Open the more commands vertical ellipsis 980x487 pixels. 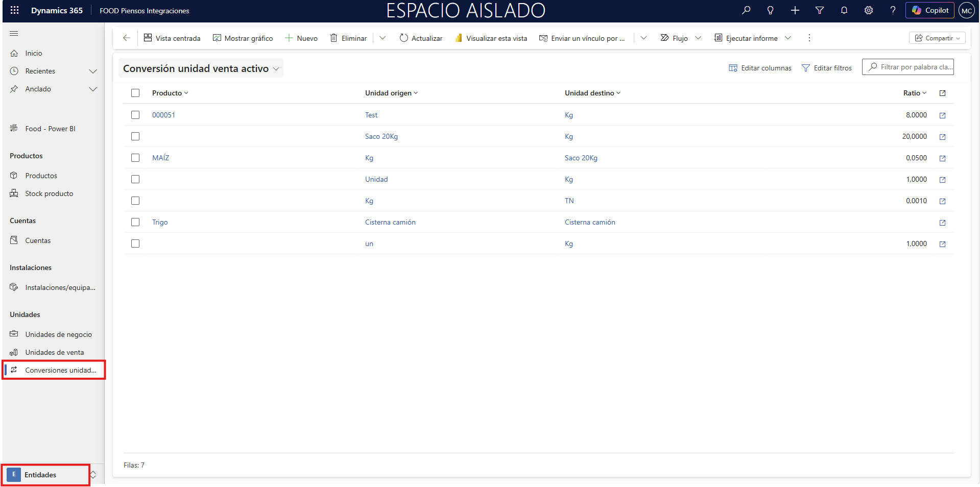[809, 38]
